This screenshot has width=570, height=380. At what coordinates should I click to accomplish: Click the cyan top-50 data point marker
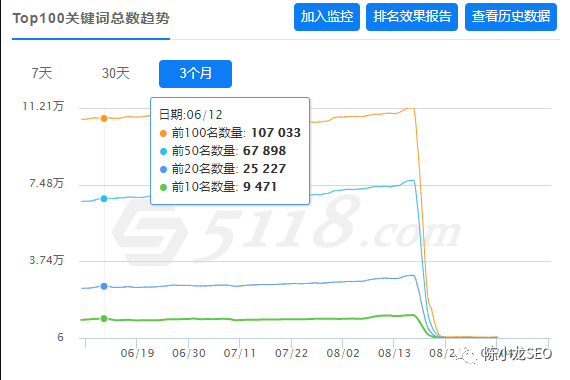(104, 199)
